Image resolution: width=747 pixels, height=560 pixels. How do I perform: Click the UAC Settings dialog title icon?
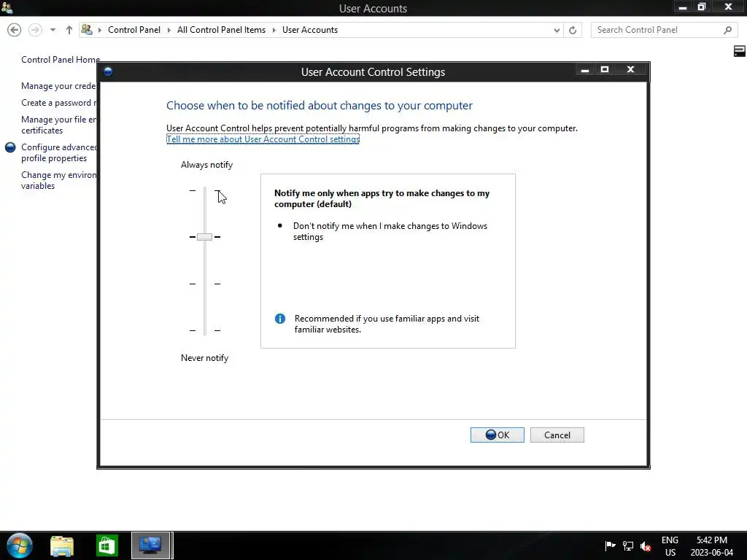[108, 71]
